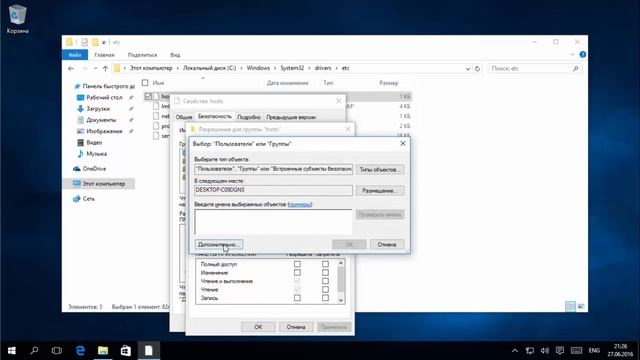
Task: Open the Recycle Bin desktop icon
Action: coord(17,20)
